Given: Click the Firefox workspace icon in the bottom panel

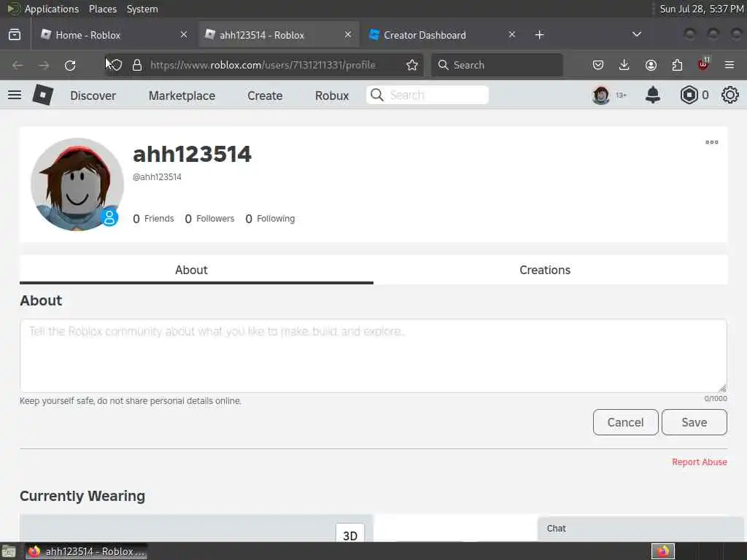Looking at the screenshot, I should pyautogui.click(x=662, y=551).
